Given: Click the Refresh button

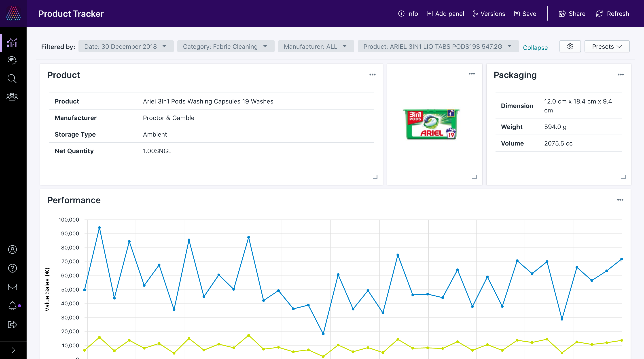Looking at the screenshot, I should pyautogui.click(x=612, y=14).
